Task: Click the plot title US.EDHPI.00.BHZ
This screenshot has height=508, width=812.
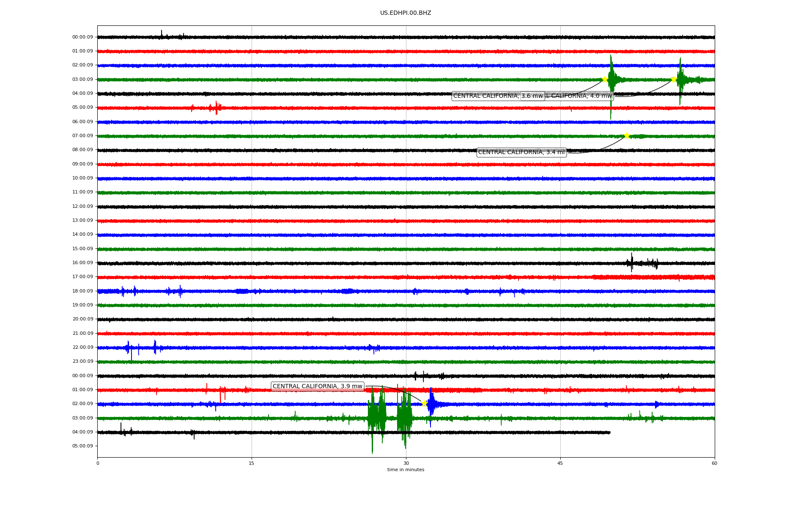Action: tap(406, 13)
